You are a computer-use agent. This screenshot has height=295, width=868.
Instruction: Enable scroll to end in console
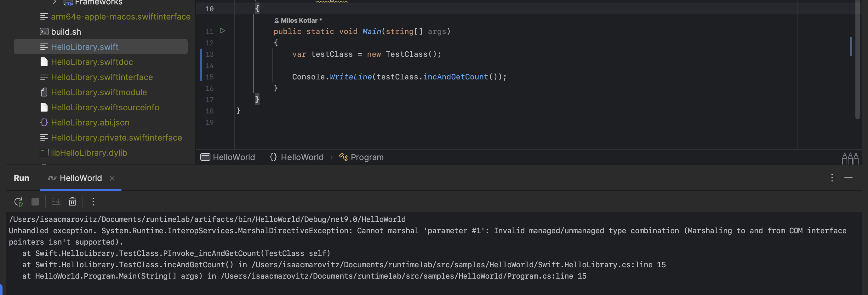pos(56,202)
